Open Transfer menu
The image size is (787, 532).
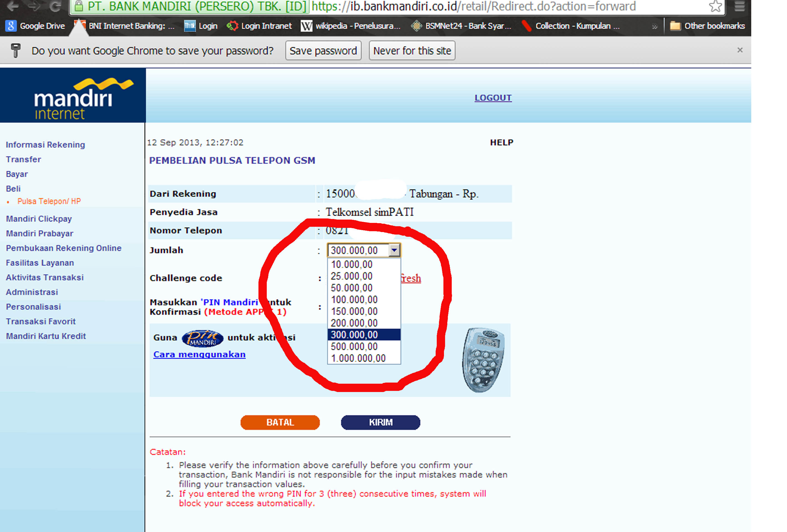pyautogui.click(x=23, y=159)
